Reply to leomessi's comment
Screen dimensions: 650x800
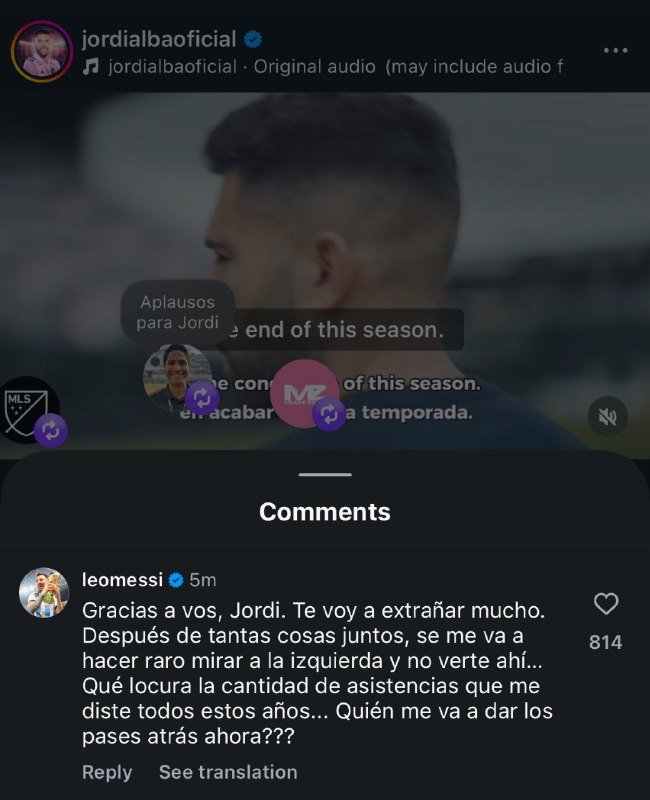107,772
